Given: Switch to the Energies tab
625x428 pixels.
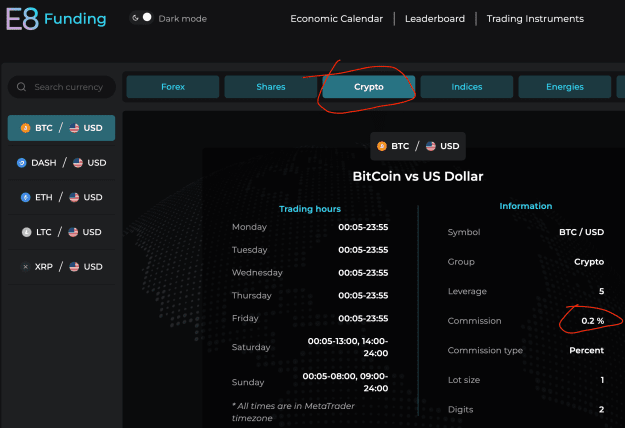Looking at the screenshot, I should (x=565, y=87).
